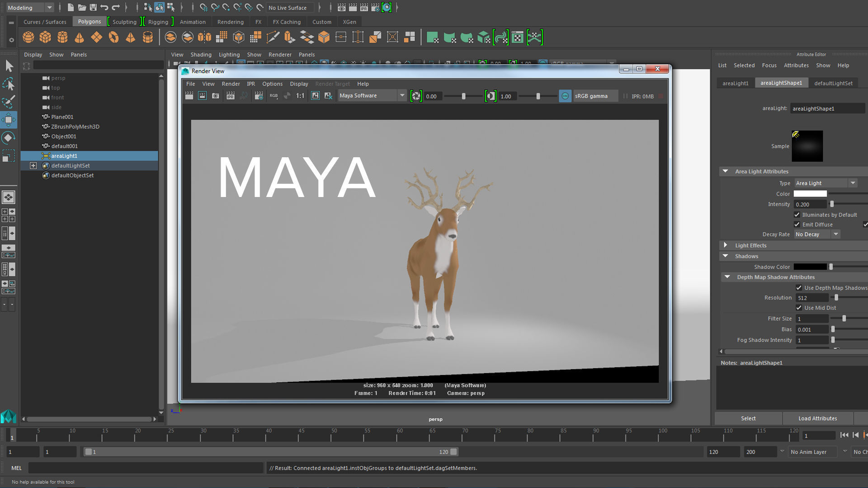Click the light Color white swatch

pyautogui.click(x=810, y=194)
